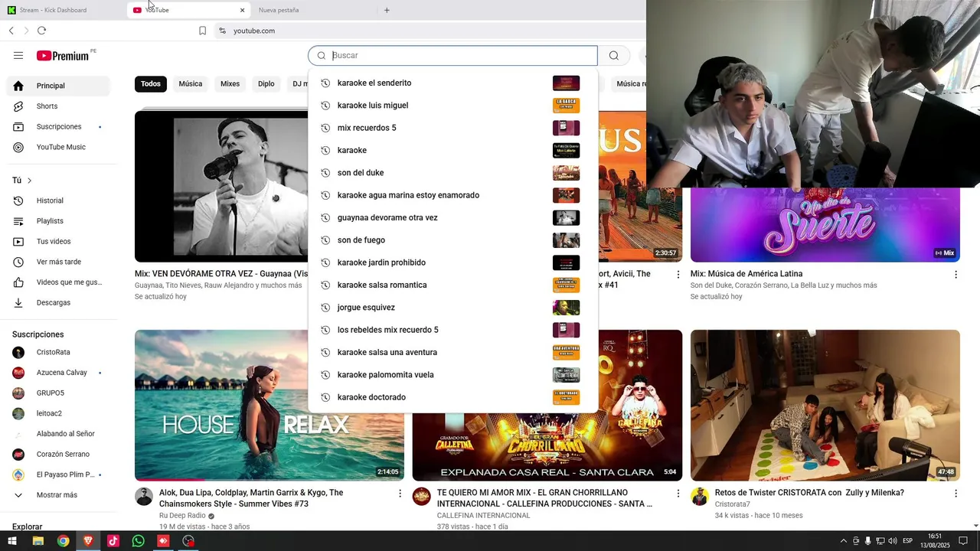Click the search magnifier button
980x551 pixels.
(x=613, y=55)
